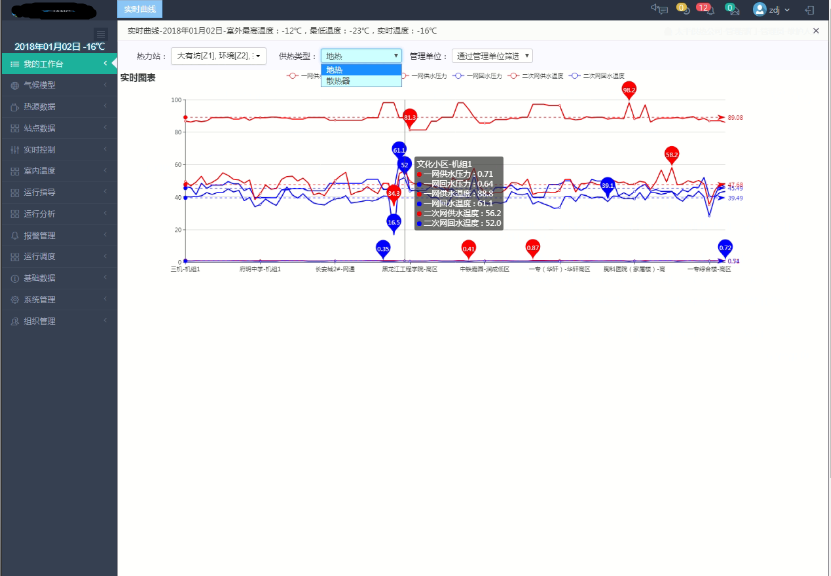Screen dimensions: 831x576
Task: Switch to the 实时曲线 tab
Action: coord(139,9)
